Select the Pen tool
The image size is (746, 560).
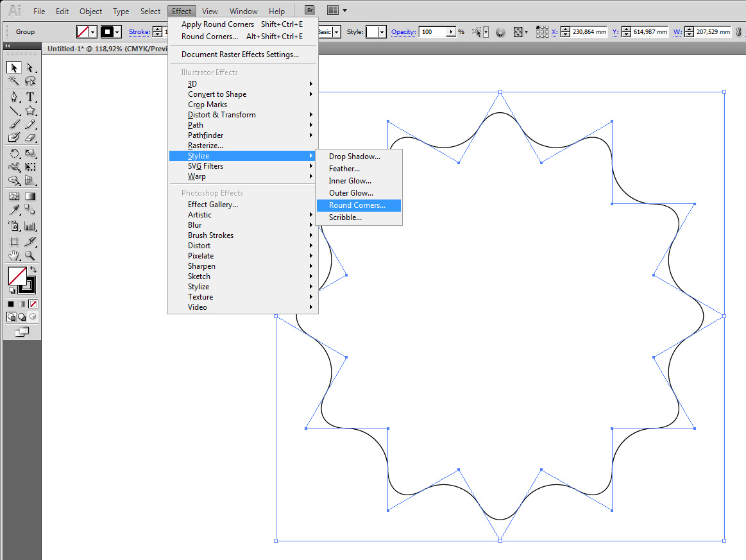click(x=14, y=97)
